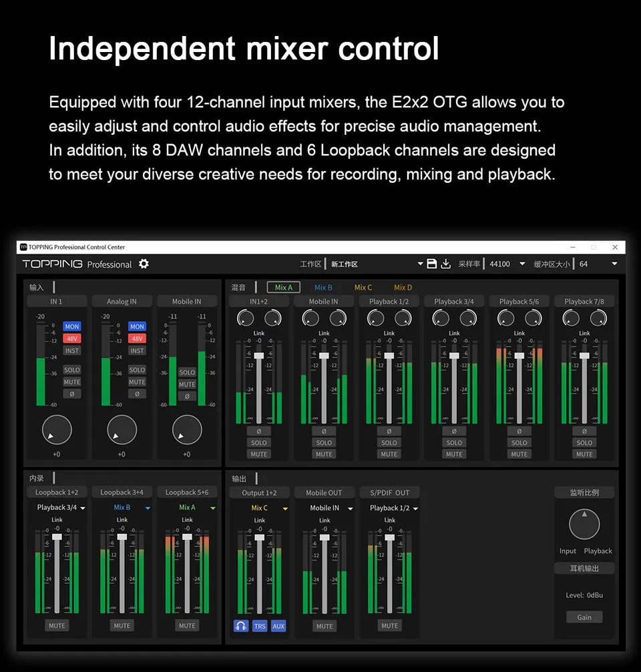Enable 48V phantom power on IN 1

point(72,338)
